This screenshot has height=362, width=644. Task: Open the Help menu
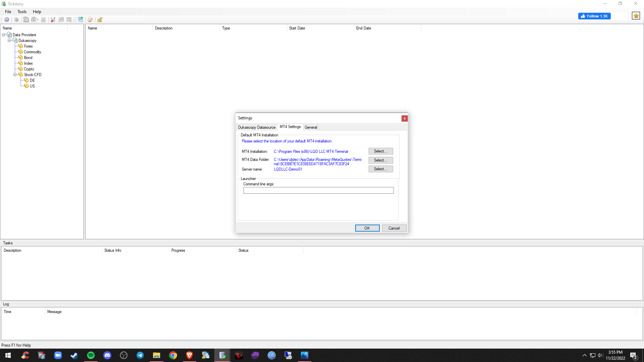(x=37, y=11)
